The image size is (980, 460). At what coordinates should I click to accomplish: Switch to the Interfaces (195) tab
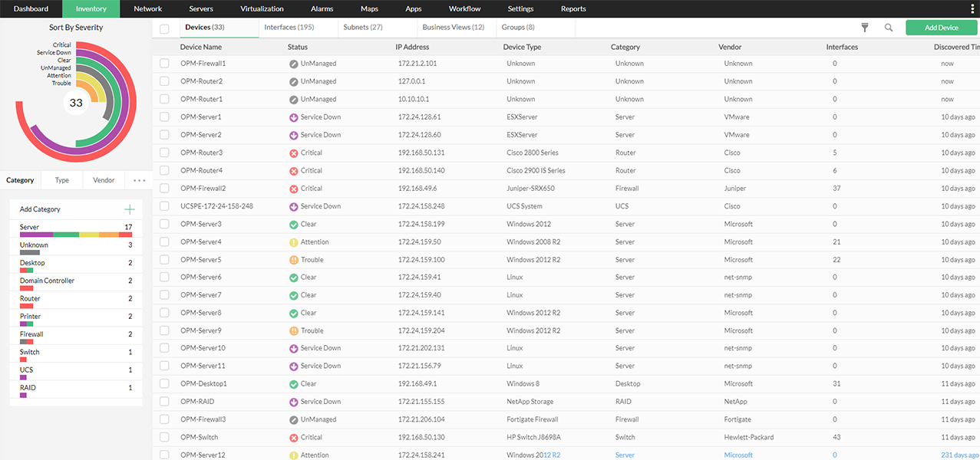click(x=289, y=28)
